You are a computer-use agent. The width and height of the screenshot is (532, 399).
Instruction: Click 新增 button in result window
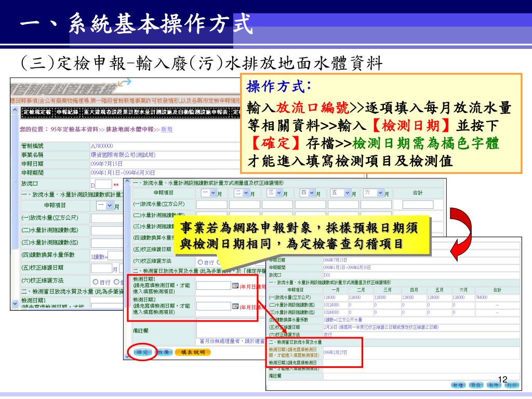pos(458,385)
